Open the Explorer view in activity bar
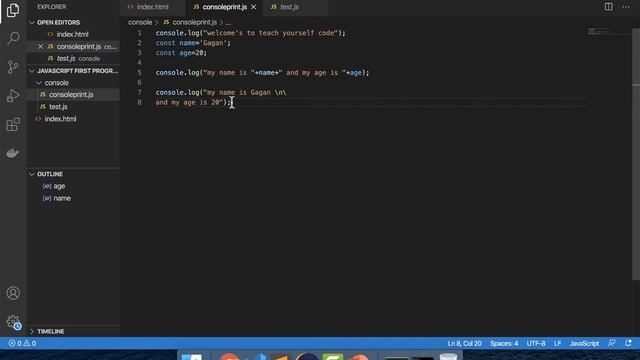This screenshot has height=360, width=640. [13, 10]
